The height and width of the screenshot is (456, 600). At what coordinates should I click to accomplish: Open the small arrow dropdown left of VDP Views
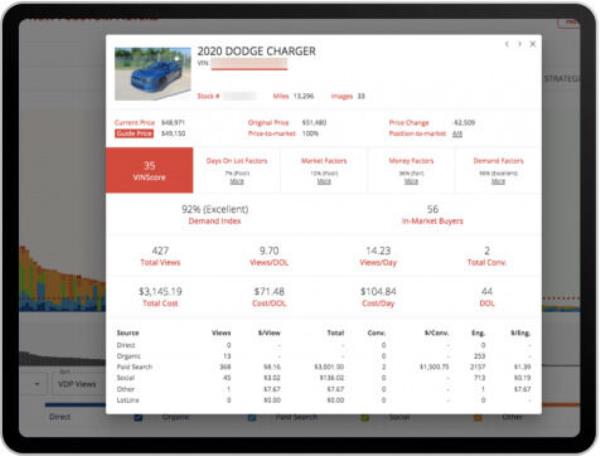point(37,384)
